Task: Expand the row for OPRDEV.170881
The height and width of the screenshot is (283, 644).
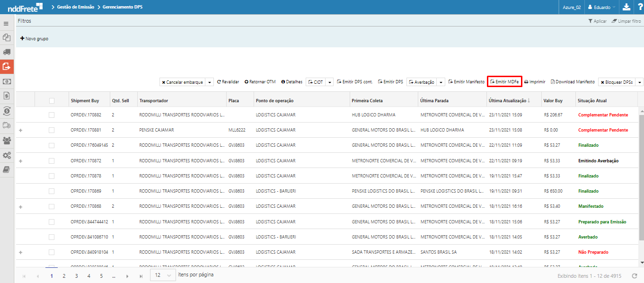Action: pos(20,130)
